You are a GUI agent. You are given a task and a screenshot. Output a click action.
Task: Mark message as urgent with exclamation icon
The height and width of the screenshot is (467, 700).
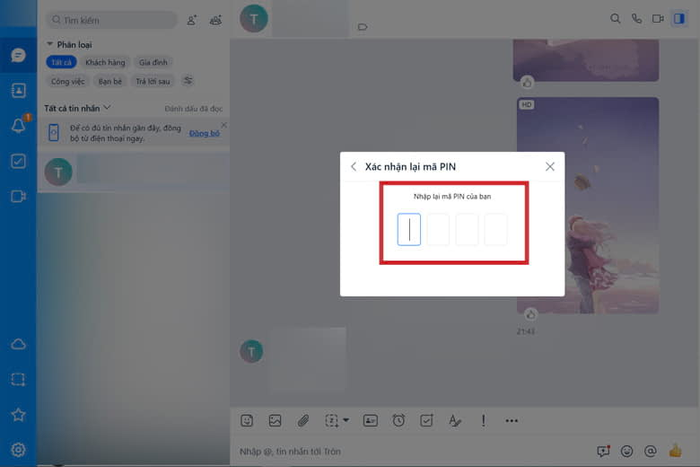click(x=483, y=421)
